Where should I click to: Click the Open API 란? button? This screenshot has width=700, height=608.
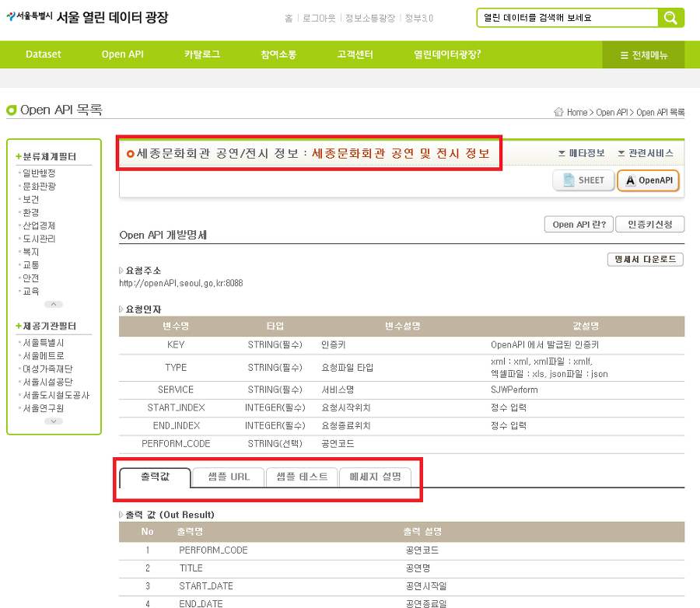pyautogui.click(x=579, y=224)
